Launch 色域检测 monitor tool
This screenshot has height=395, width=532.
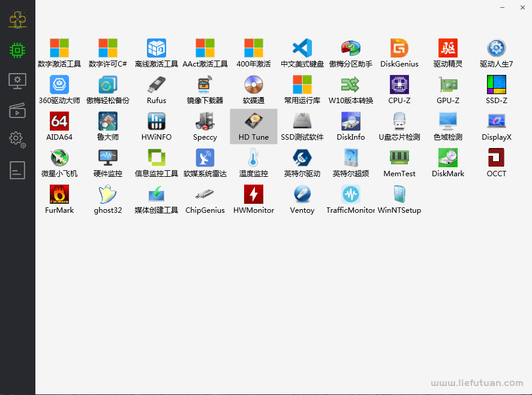point(448,126)
